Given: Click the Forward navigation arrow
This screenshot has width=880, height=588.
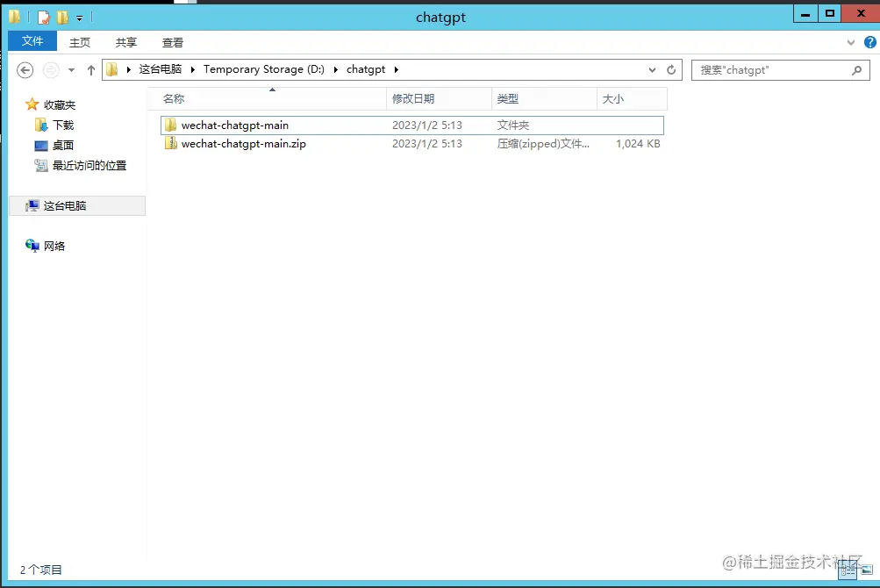Looking at the screenshot, I should point(51,70).
